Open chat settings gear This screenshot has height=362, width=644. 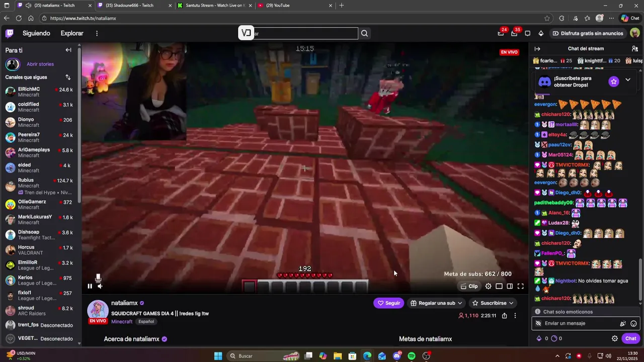click(614, 338)
